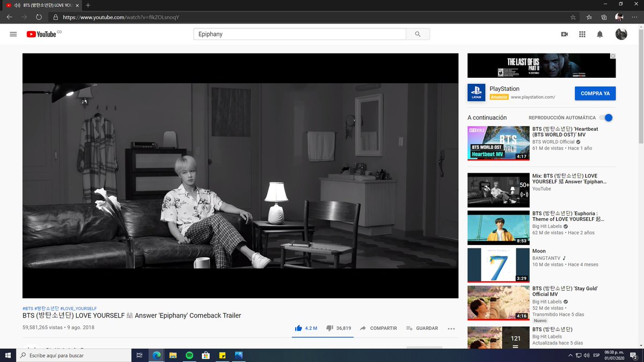
Task: Open the browser collections icon
Action: pyautogui.click(x=604, y=17)
